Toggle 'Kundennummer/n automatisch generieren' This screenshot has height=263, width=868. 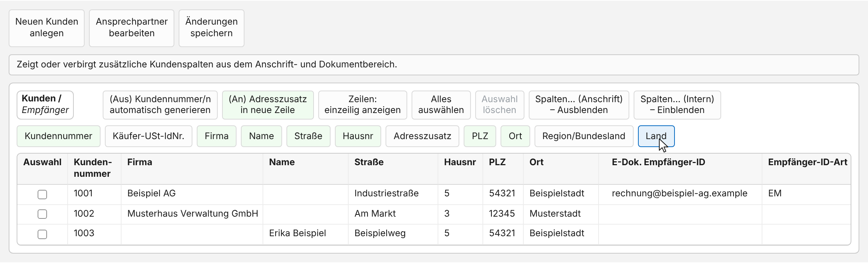160,105
